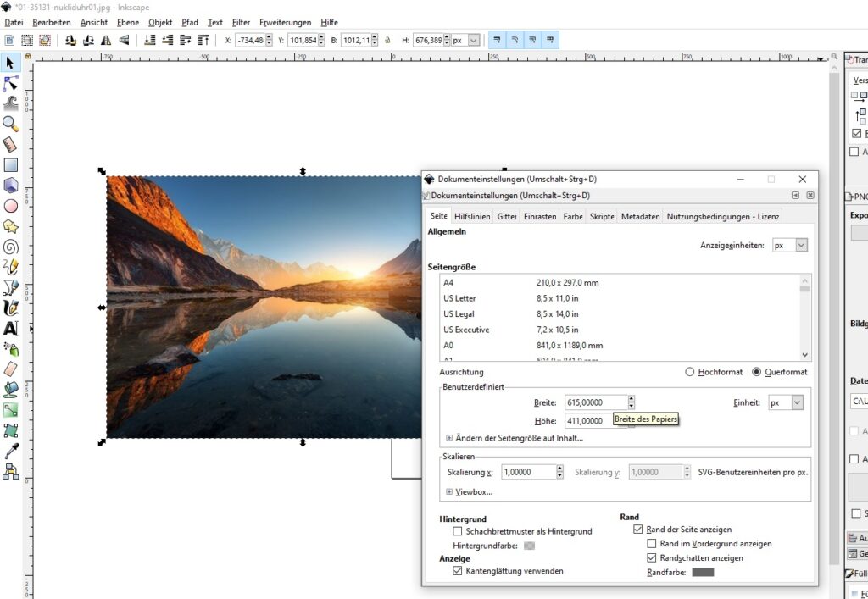Screen dimensions: 868x599
Task: Click the X position stepper in toolbar
Action: [x=269, y=40]
